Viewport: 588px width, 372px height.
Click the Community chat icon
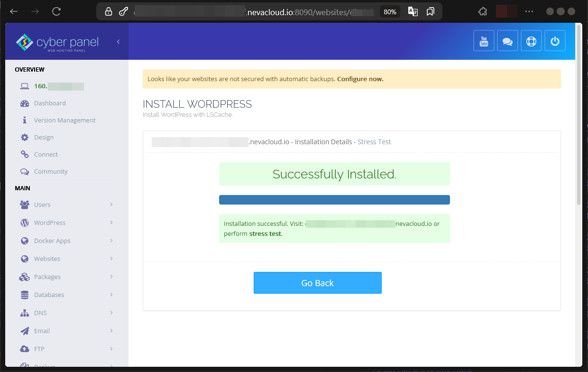(25, 172)
